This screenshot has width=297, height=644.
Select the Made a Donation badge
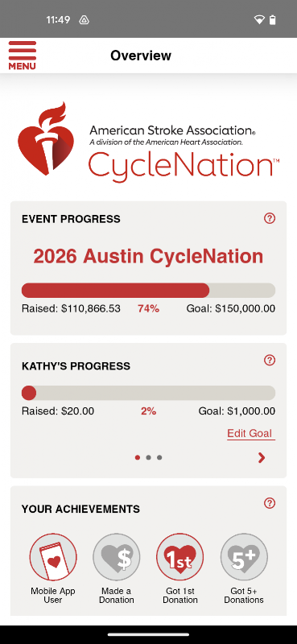117,557
